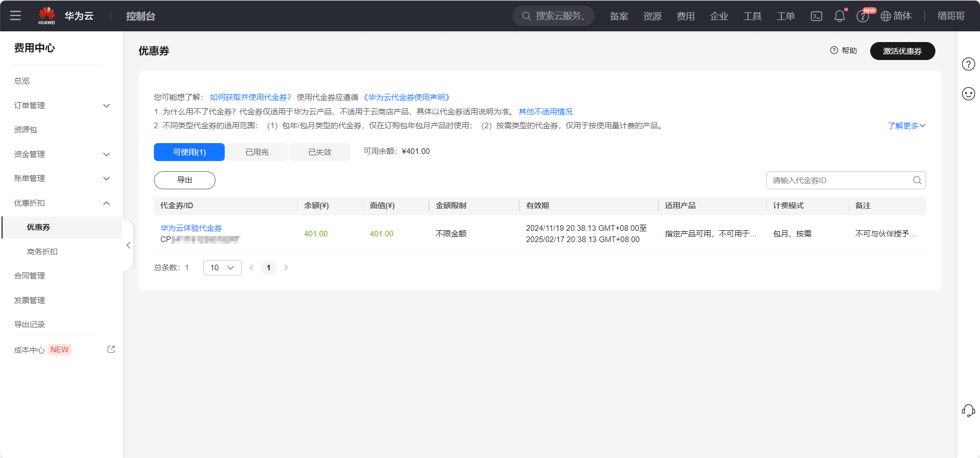
Task: Open the help question icon with NEW badge
Action: 863,16
